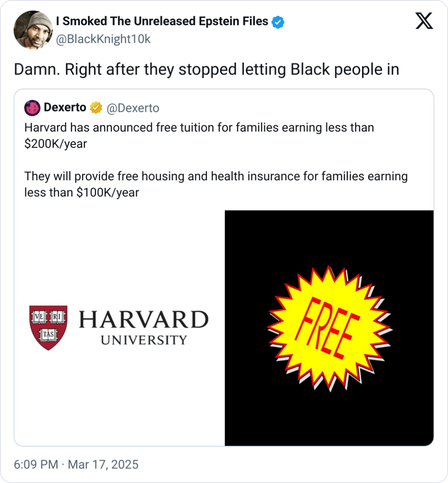Click Dexerto's gold verified badge
Viewport: 448px width, 483px height.
tap(96, 108)
